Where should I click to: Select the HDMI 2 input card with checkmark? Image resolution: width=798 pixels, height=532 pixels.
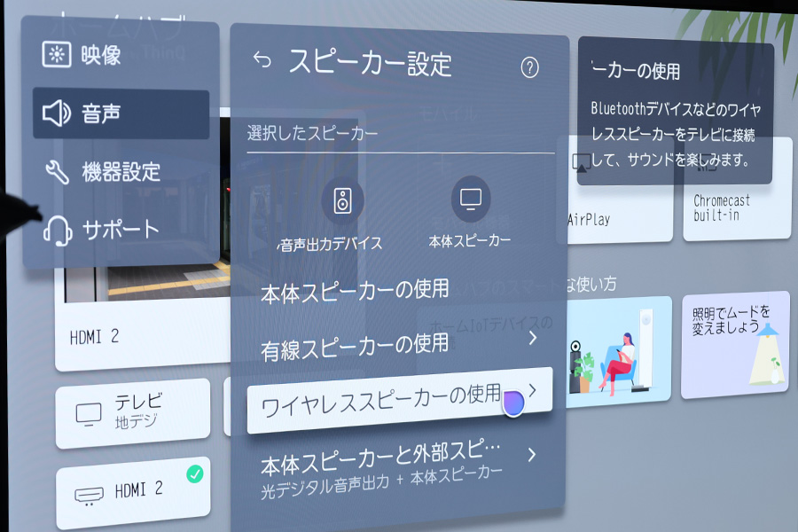(133, 493)
